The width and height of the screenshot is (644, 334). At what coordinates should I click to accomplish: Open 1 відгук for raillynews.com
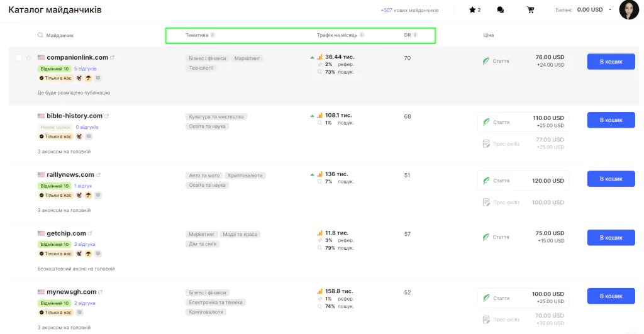(83, 186)
